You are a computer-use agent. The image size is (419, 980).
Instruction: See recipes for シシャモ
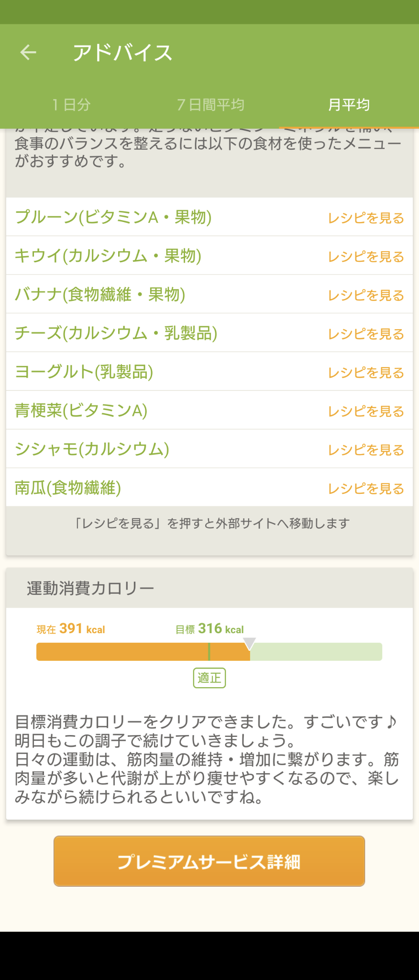(365, 450)
